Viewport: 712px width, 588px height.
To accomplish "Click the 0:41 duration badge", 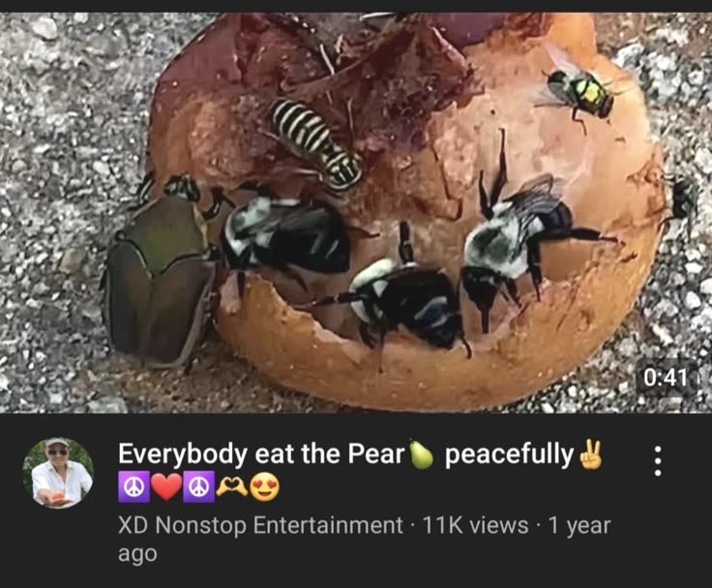I will (666, 377).
